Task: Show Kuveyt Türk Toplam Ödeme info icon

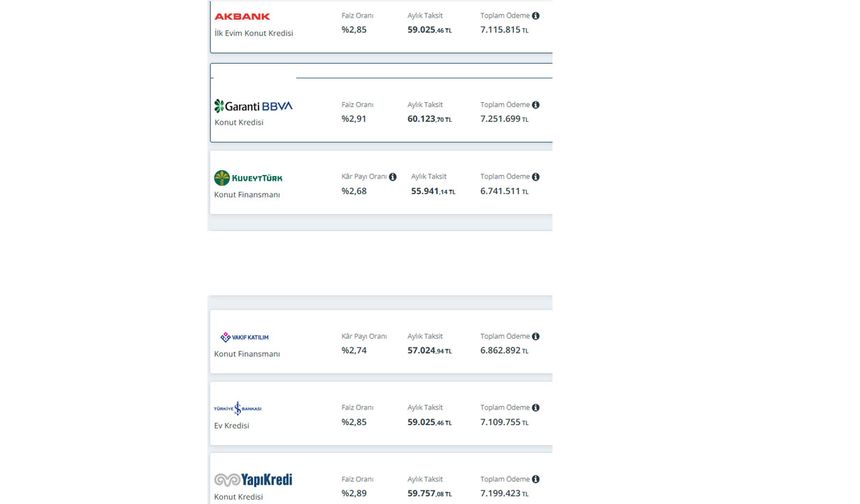Action: click(536, 177)
